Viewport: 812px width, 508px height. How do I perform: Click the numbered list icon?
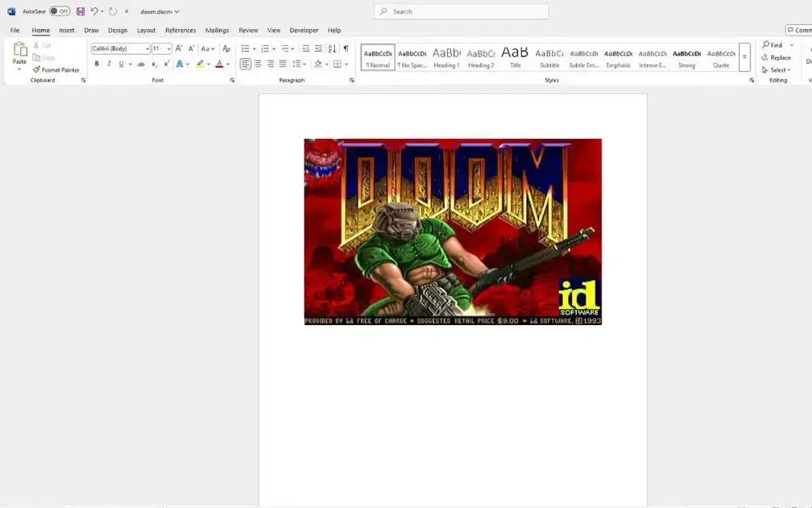point(264,48)
